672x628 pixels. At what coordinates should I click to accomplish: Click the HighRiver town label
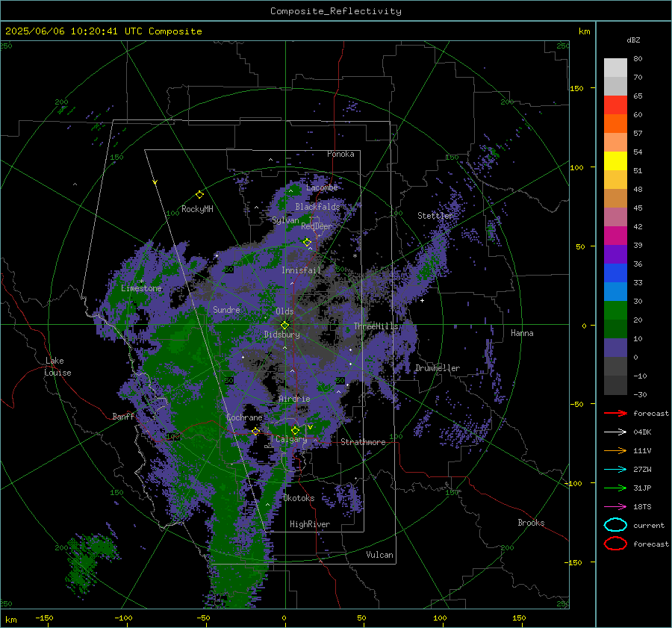pos(309,524)
